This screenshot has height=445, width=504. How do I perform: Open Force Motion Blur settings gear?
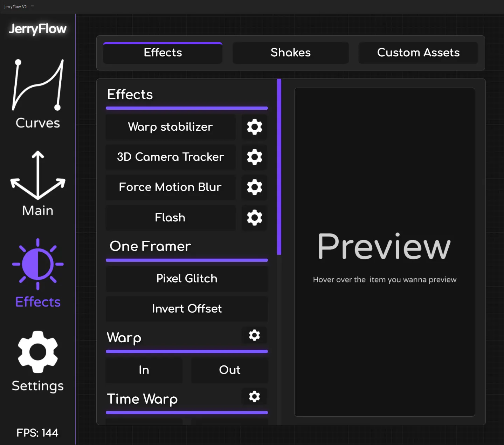254,187
